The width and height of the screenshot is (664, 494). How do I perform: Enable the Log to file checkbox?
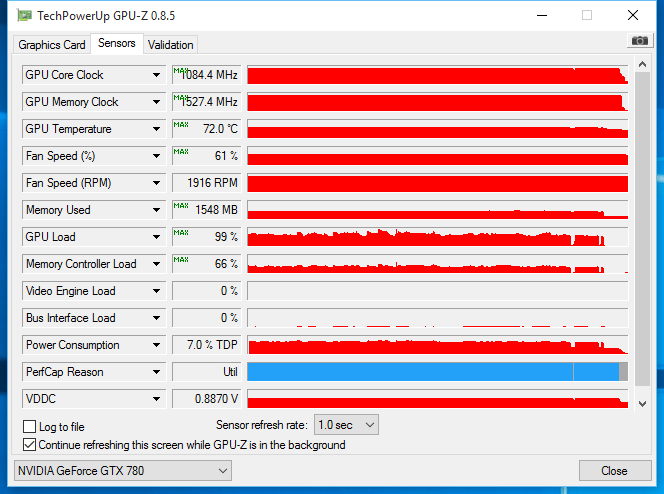click(29, 426)
